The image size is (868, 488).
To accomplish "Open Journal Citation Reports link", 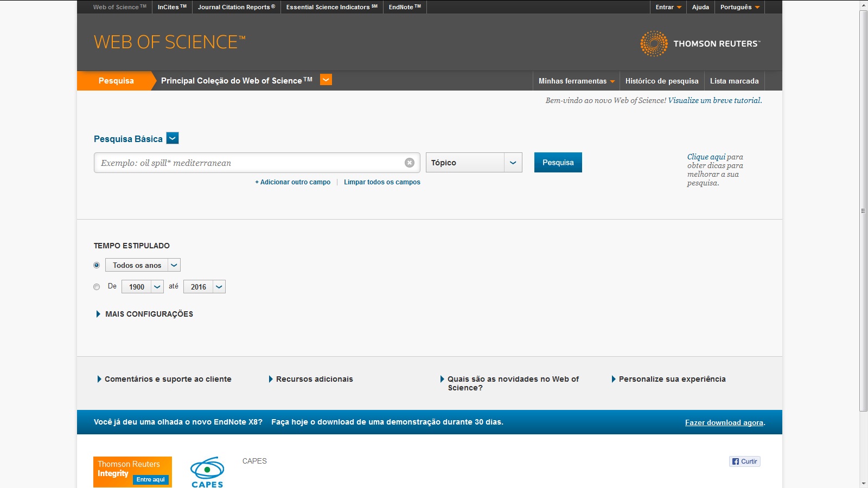I will click(x=237, y=7).
